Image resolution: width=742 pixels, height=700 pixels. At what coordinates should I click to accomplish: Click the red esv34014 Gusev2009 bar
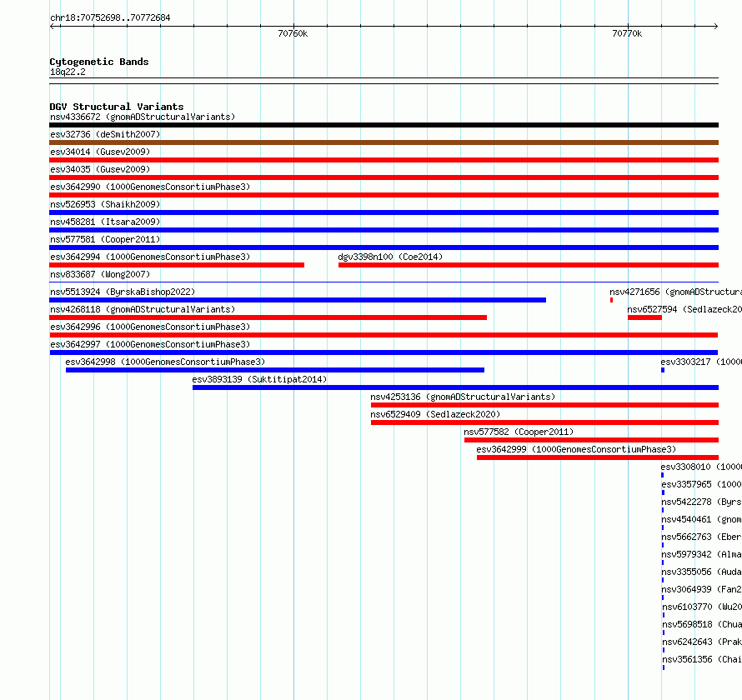point(384,160)
